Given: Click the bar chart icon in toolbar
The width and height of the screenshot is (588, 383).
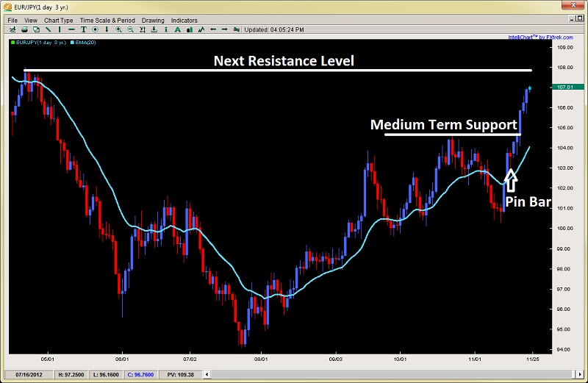Looking at the screenshot, I should 190,29.
